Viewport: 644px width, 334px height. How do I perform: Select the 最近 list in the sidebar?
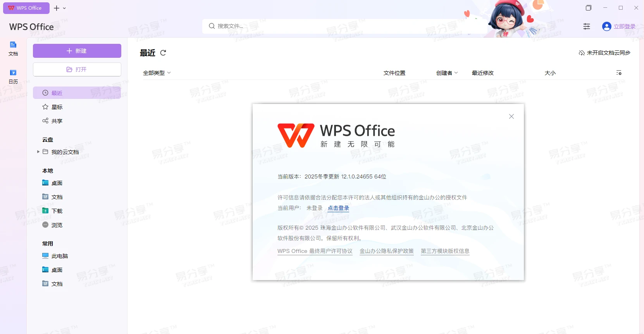[x=77, y=93]
